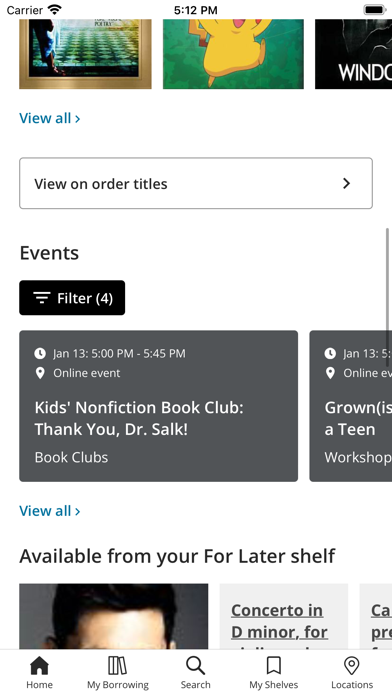Image resolution: width=392 pixels, height=696 pixels.
Task: Tap the Home house icon
Action: (x=39, y=666)
